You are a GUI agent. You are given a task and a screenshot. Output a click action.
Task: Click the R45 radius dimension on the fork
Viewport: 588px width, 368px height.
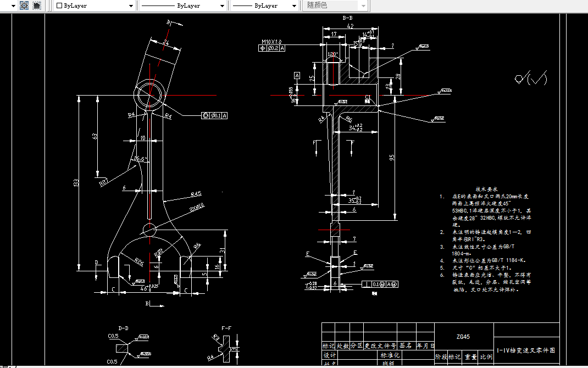click(196, 193)
